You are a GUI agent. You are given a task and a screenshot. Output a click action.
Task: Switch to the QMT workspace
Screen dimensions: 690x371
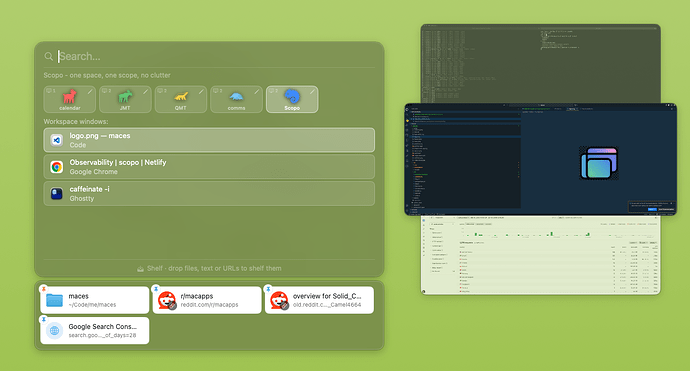(180, 99)
